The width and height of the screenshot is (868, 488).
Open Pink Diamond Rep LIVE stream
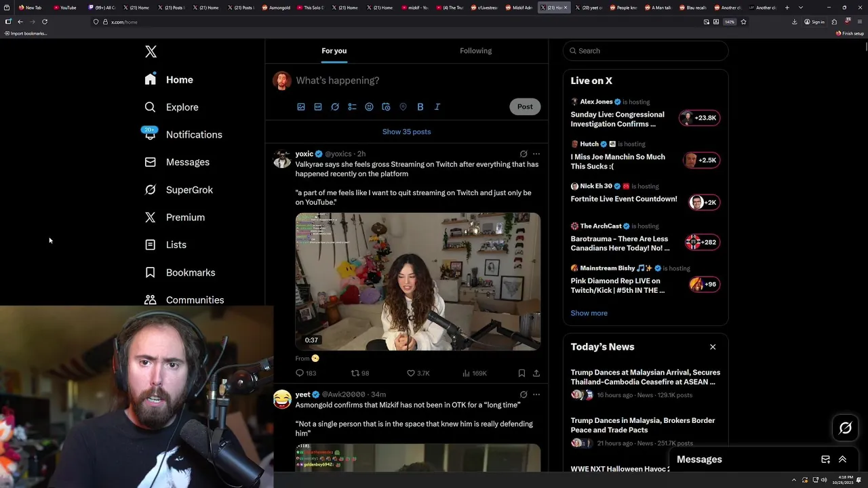pyautogui.click(x=645, y=279)
